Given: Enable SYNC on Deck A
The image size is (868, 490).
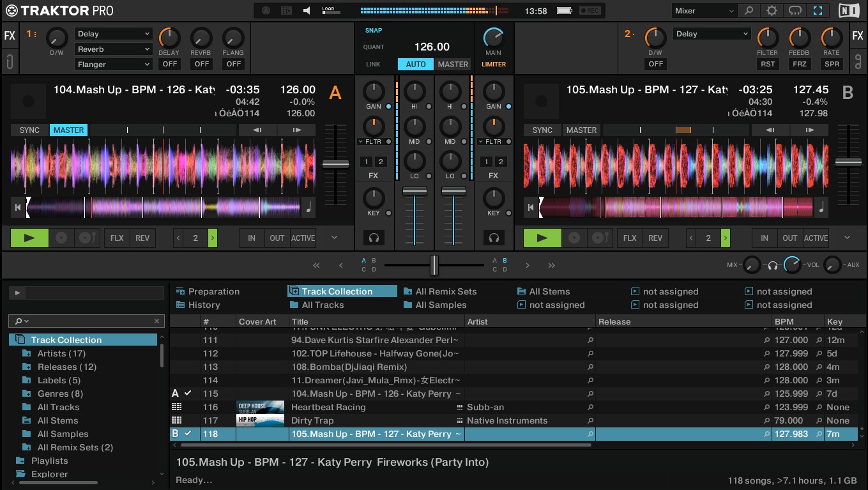Looking at the screenshot, I should (x=29, y=130).
